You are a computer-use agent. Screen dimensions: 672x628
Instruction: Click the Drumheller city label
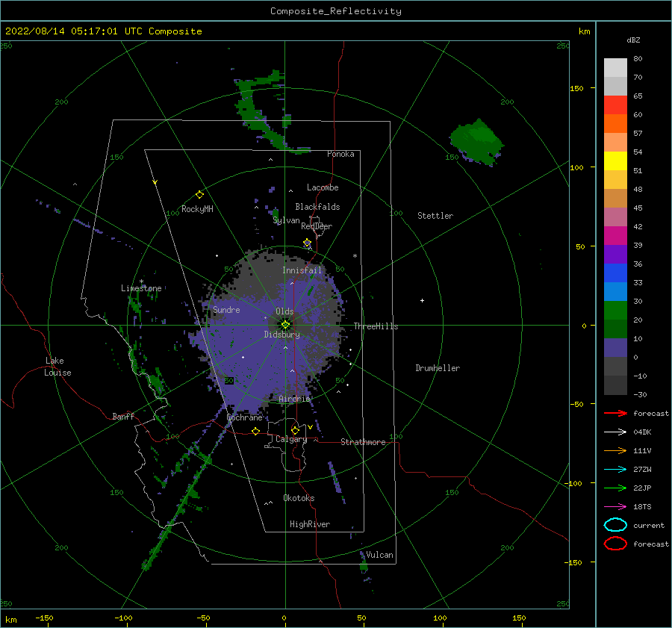[x=438, y=368]
